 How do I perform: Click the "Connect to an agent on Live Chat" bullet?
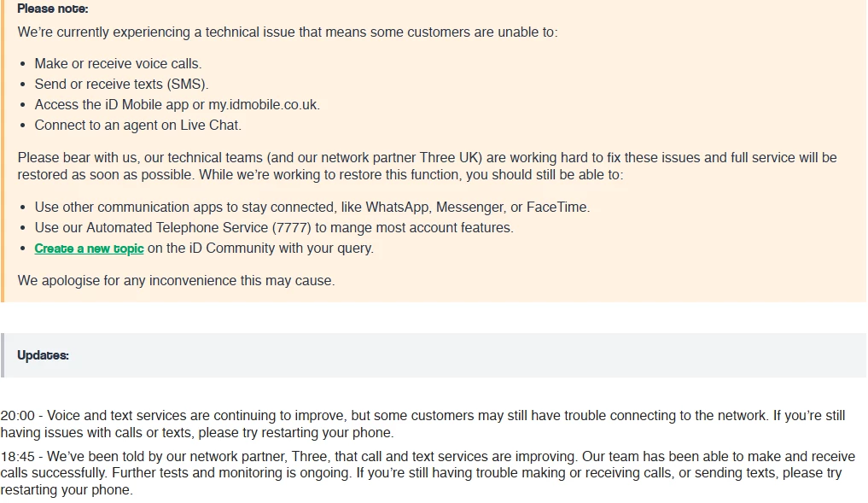tap(137, 125)
